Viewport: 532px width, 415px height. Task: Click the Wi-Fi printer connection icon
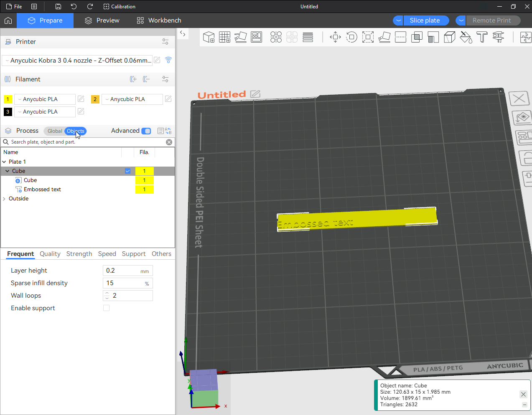(x=168, y=60)
